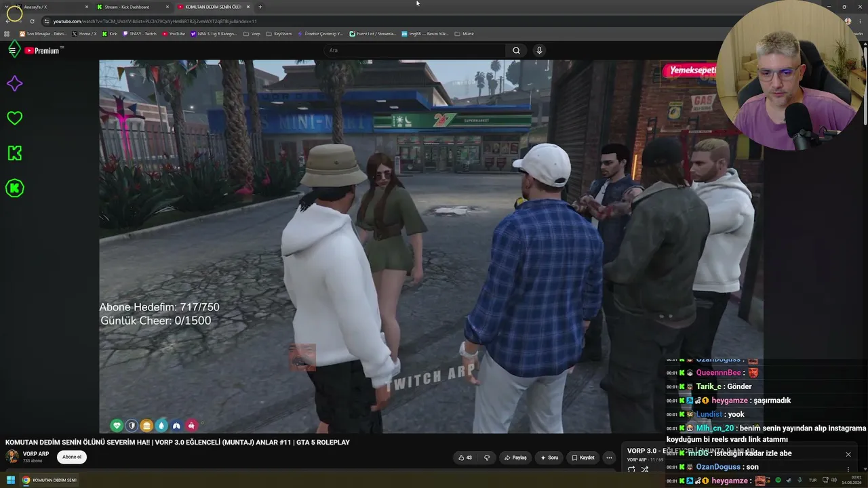Open Ücretsiz Çevrimiçi bookmark

[x=320, y=33]
